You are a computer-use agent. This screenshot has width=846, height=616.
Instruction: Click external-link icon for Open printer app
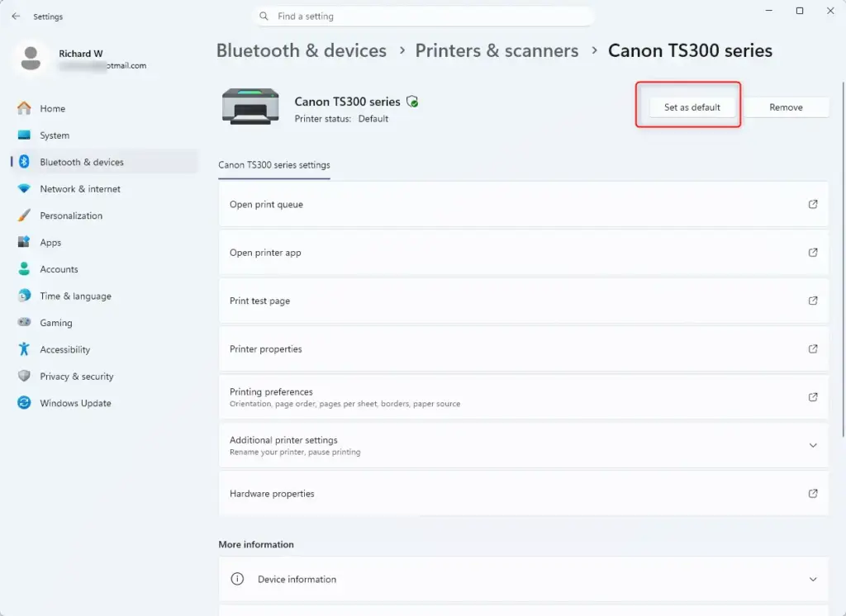click(x=813, y=253)
